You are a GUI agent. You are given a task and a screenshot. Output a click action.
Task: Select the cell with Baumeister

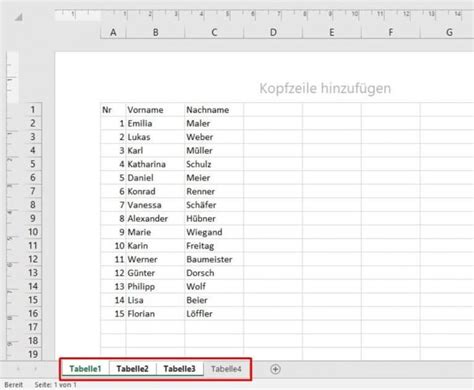(214, 259)
